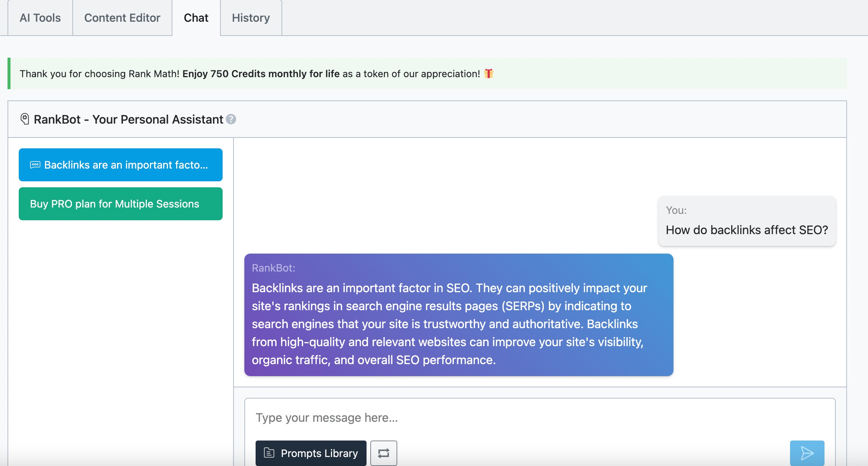Viewport: 868px width, 466px height.
Task: Click the 'Enjoy 750 Credits monthly for life' notice
Action: [x=261, y=74]
